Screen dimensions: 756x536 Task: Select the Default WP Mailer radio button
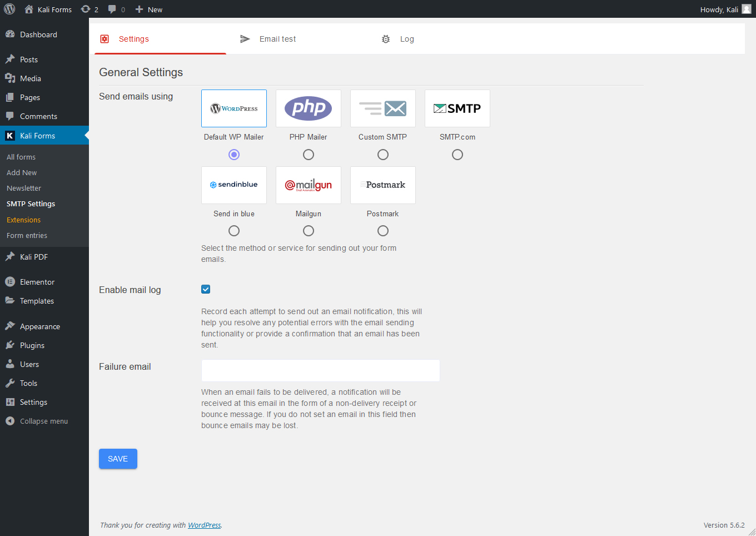click(234, 155)
